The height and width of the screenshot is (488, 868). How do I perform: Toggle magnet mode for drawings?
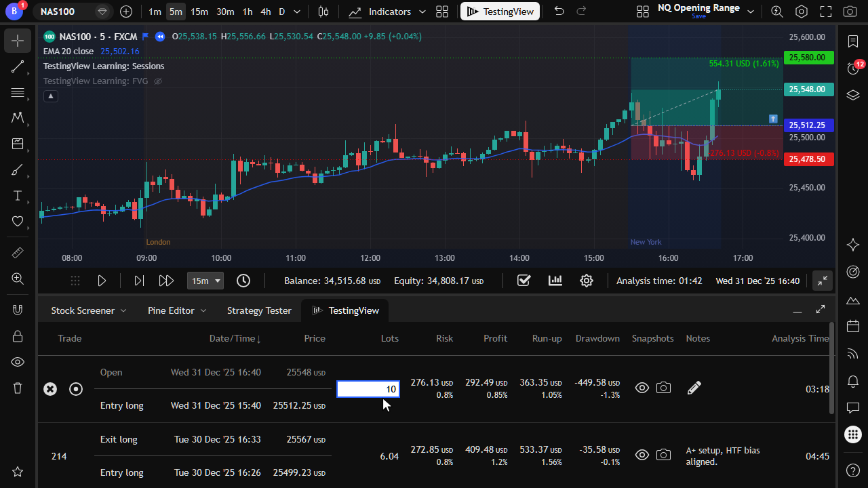point(18,310)
